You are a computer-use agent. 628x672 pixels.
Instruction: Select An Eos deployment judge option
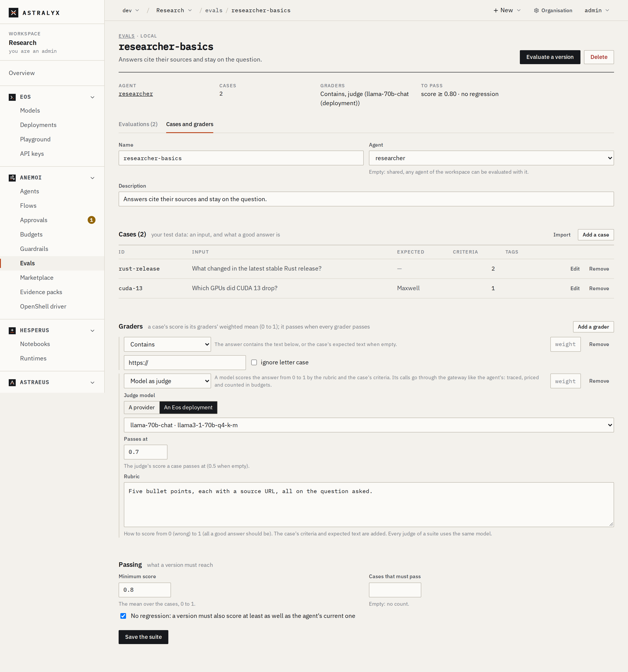pos(188,408)
